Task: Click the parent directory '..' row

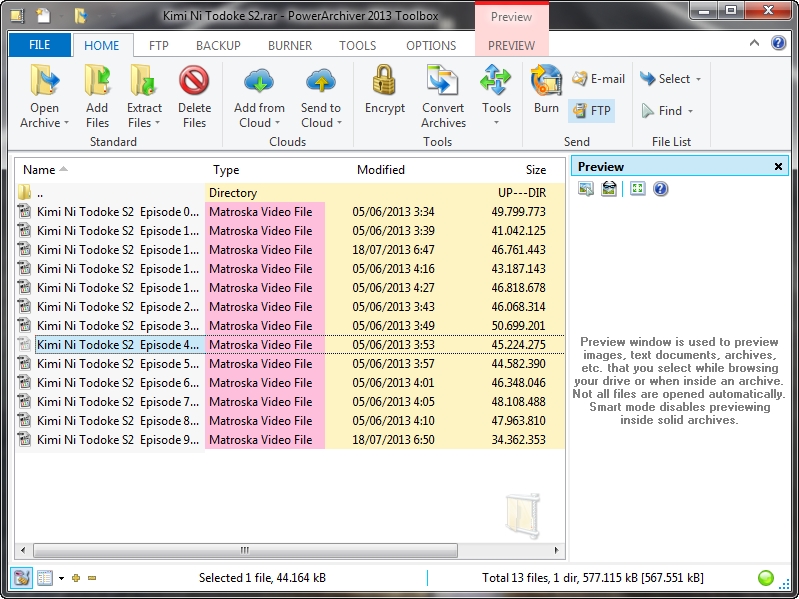Action: [x=290, y=193]
